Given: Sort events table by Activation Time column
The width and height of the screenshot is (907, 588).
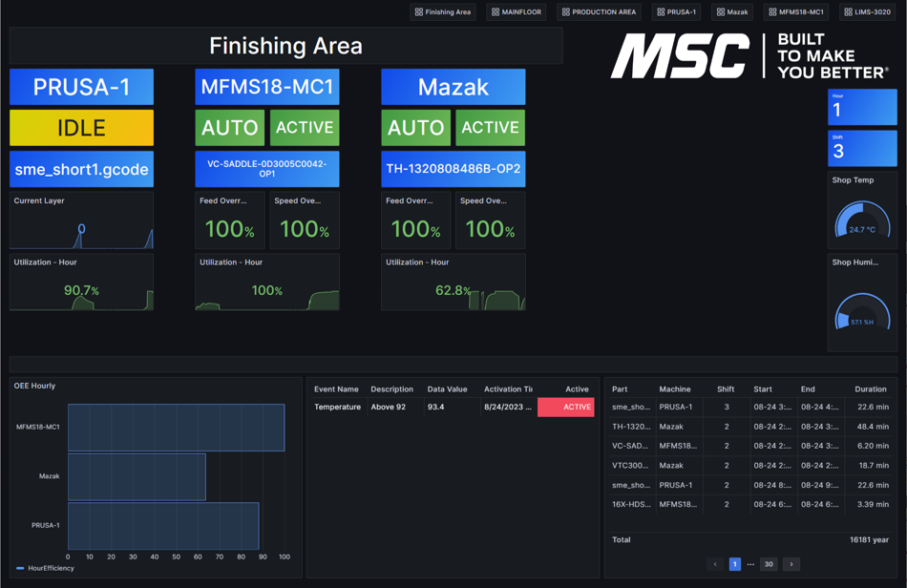Looking at the screenshot, I should (x=508, y=389).
